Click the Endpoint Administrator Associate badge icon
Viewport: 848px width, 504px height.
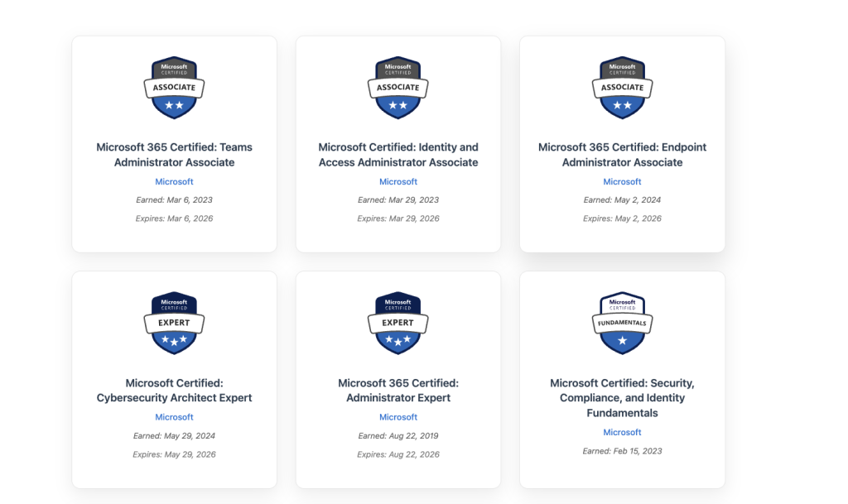(622, 88)
